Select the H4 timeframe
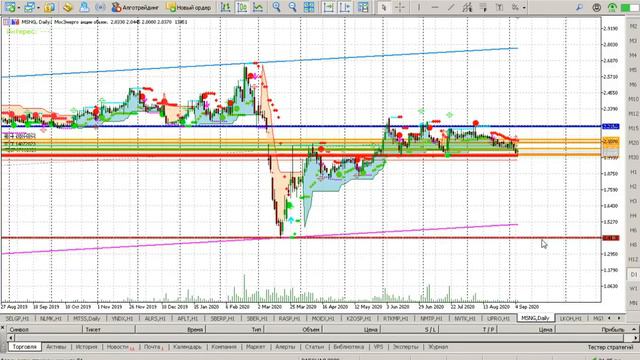 [x=633, y=216]
